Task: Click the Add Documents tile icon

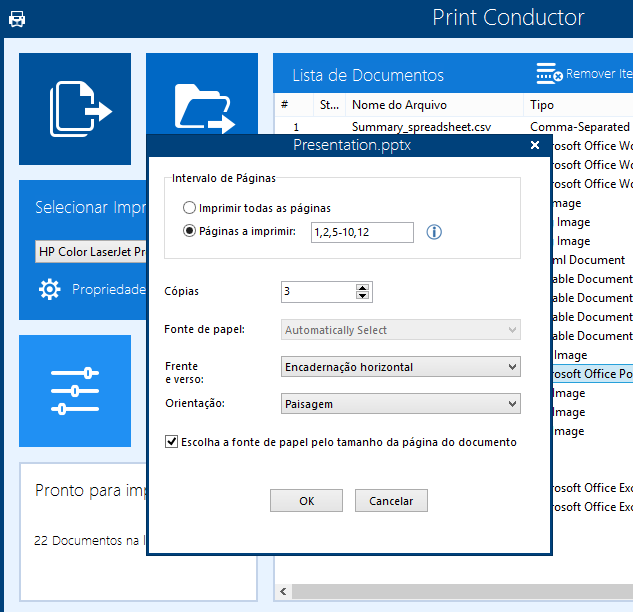Action: click(x=76, y=108)
